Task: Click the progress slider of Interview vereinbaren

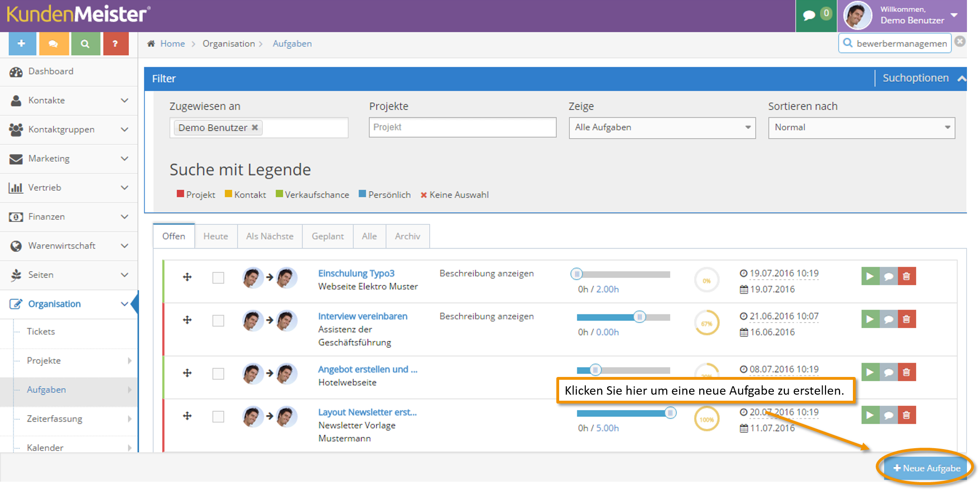Action: tap(623, 317)
